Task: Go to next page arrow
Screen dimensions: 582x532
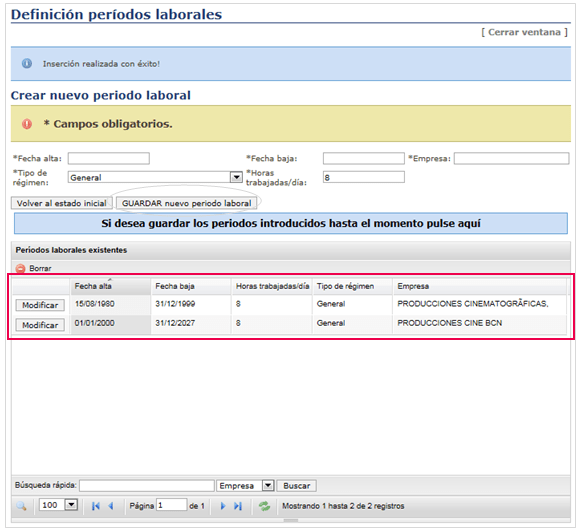Action: tap(223, 506)
